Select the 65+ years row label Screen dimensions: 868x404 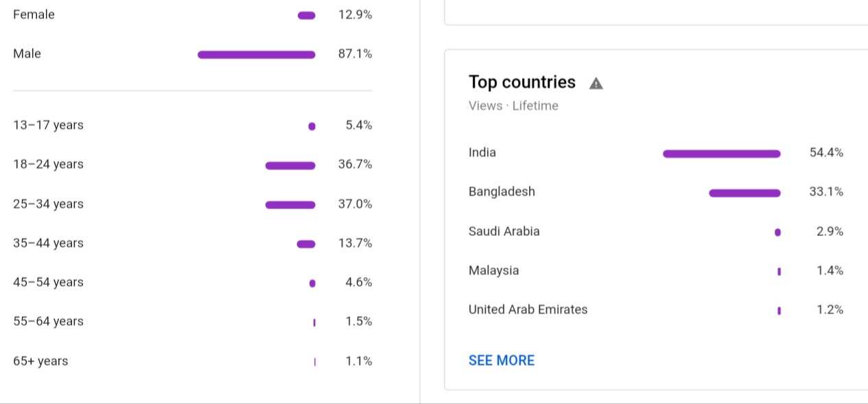(x=40, y=361)
